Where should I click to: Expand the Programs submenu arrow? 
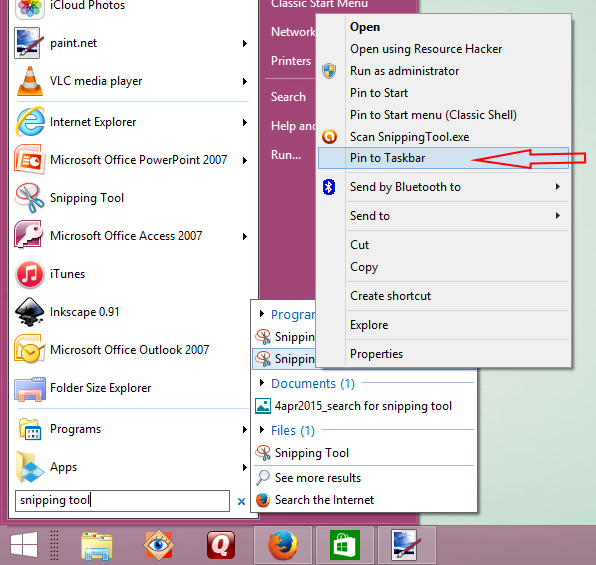tap(245, 429)
